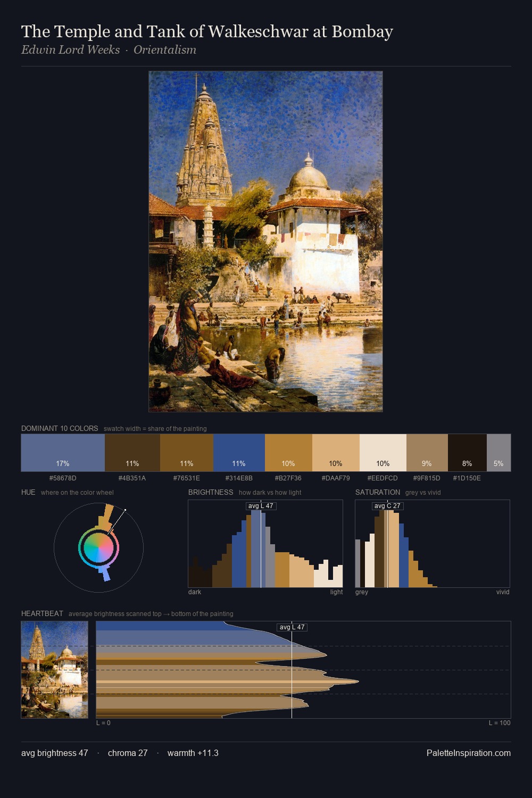
Task: Select the ochre swatch #B27F36
Action: [x=288, y=453]
